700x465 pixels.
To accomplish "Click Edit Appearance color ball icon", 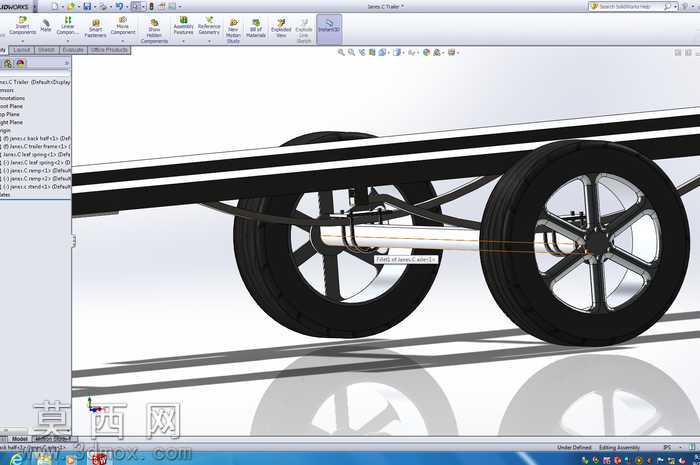I will click(426, 52).
